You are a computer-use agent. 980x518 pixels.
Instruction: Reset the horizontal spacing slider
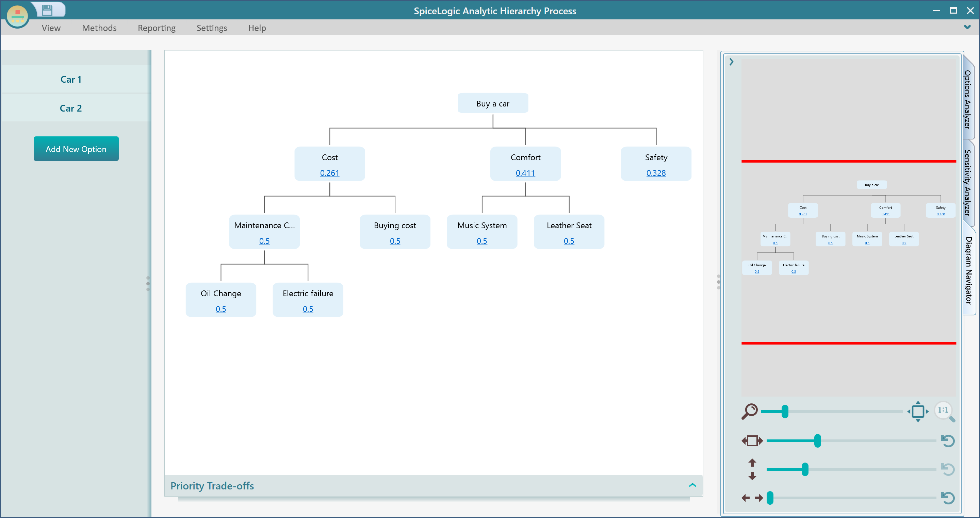(947, 440)
